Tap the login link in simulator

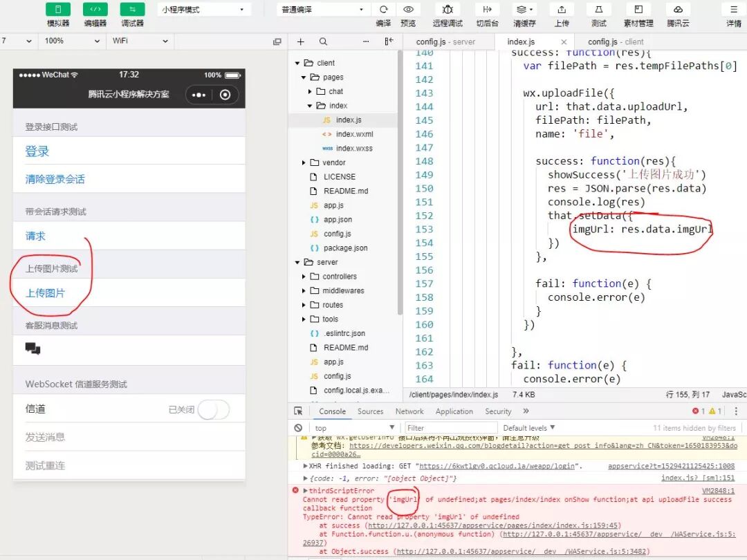[x=37, y=151]
